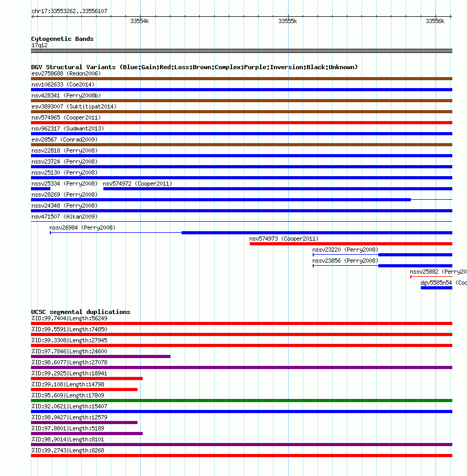Viewport: 467px width, 476px height.
Task: Open the nsv428341 (Perry2008b) variant label
Action: point(66,95)
